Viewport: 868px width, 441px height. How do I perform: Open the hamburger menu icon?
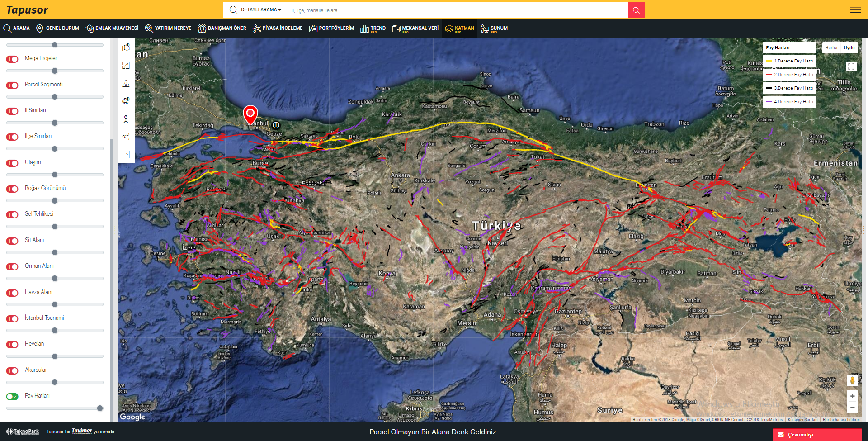click(855, 10)
